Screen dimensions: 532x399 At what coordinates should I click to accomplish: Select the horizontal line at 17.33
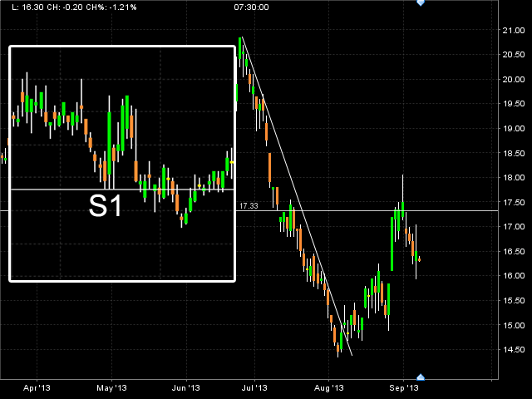[367, 210]
